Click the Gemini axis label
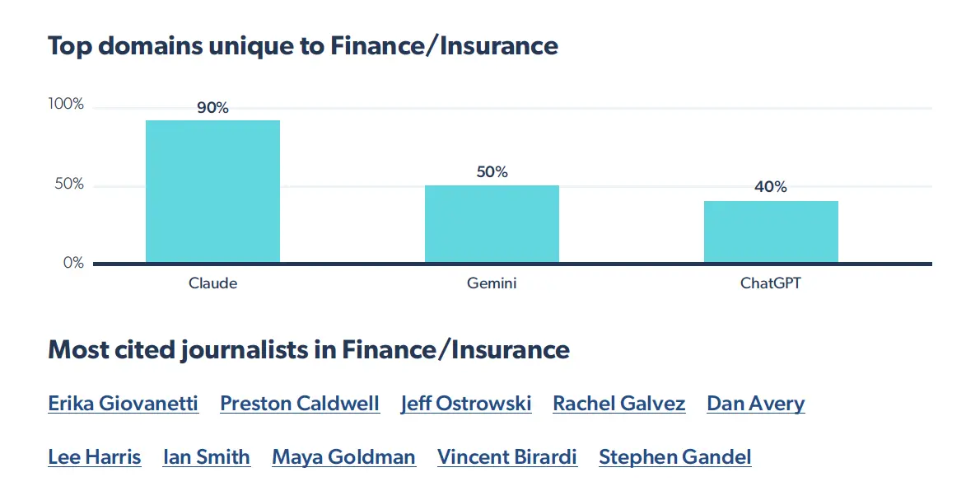The image size is (980, 491). [492, 283]
